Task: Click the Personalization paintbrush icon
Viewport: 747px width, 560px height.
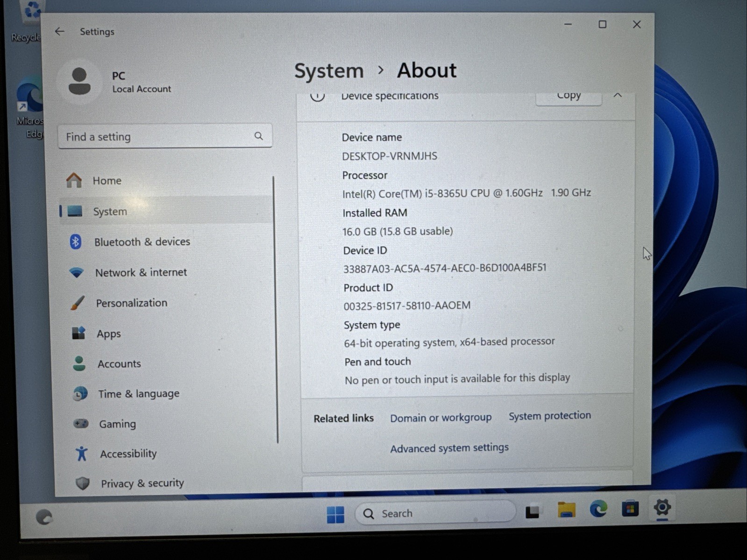Action: (78, 303)
